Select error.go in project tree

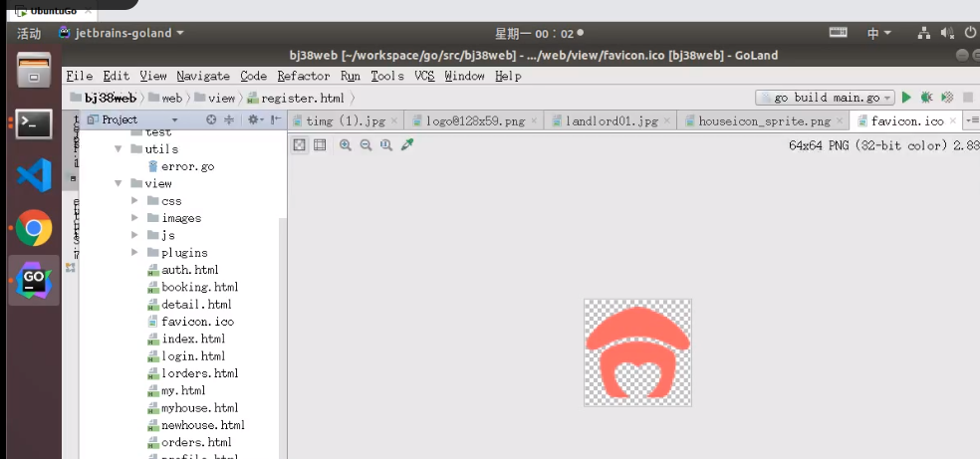(180, 166)
